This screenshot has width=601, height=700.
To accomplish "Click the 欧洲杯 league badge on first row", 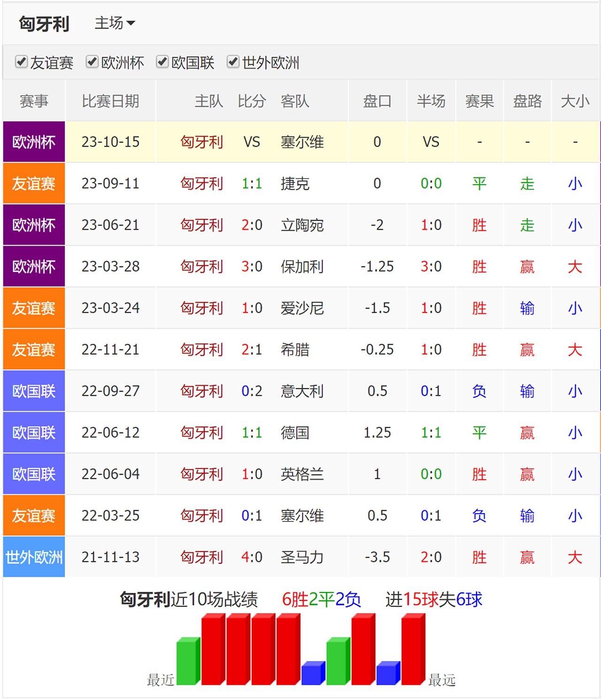I will click(x=33, y=142).
